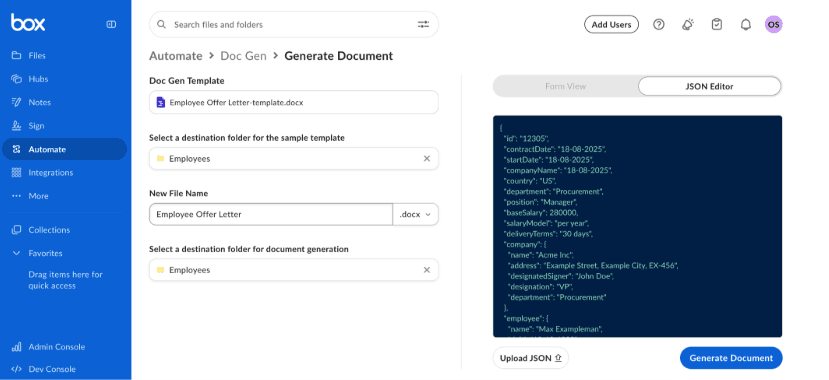Screen dimensions: 829x380
Task: Click the Upload JSON button
Action: (531, 358)
